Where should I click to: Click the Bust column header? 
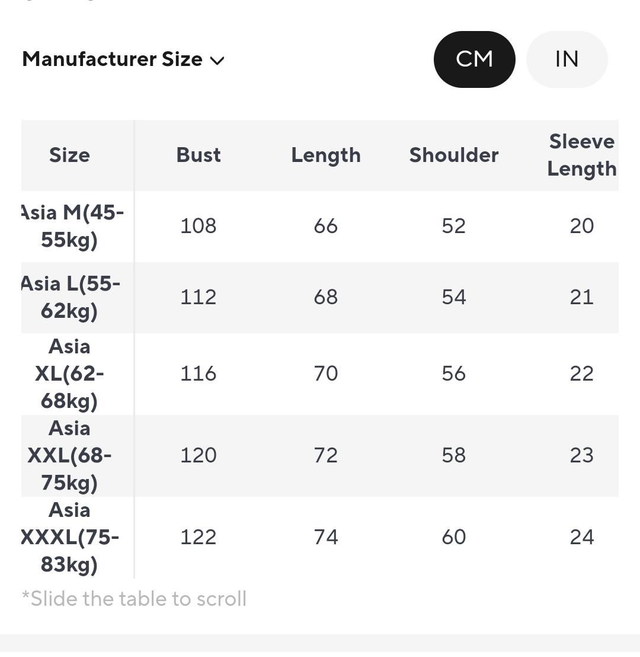pos(198,155)
